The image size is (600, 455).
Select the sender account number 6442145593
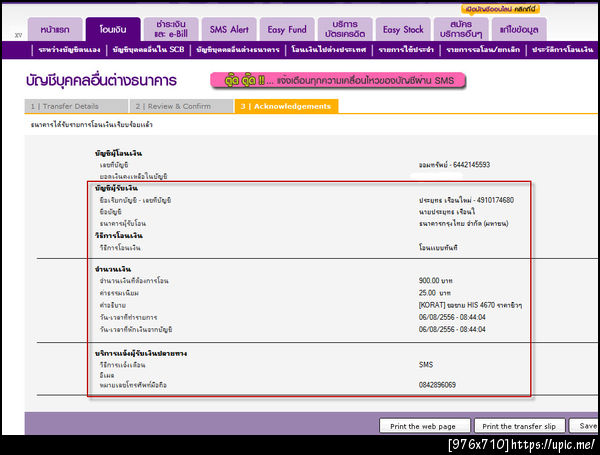471,165
